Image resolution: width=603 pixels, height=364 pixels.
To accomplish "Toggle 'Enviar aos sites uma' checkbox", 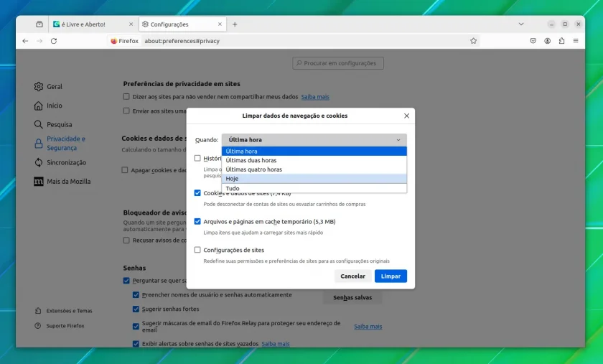I will [126, 111].
